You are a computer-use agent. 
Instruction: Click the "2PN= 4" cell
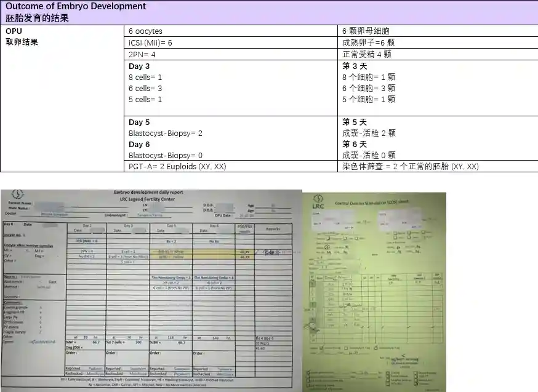point(142,54)
